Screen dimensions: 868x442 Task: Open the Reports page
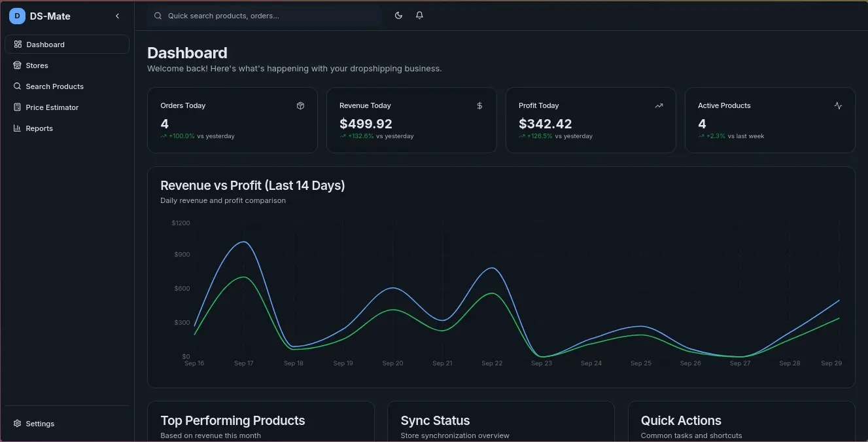point(40,128)
